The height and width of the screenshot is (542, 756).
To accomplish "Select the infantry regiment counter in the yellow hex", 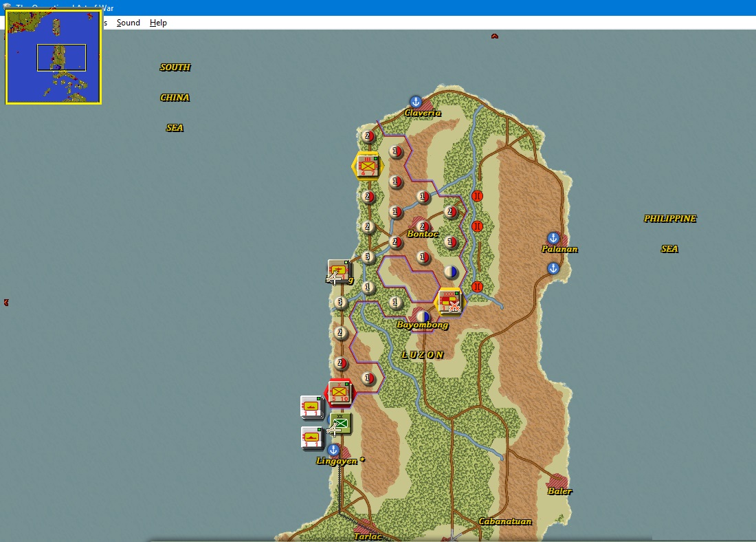I will coord(368,166).
